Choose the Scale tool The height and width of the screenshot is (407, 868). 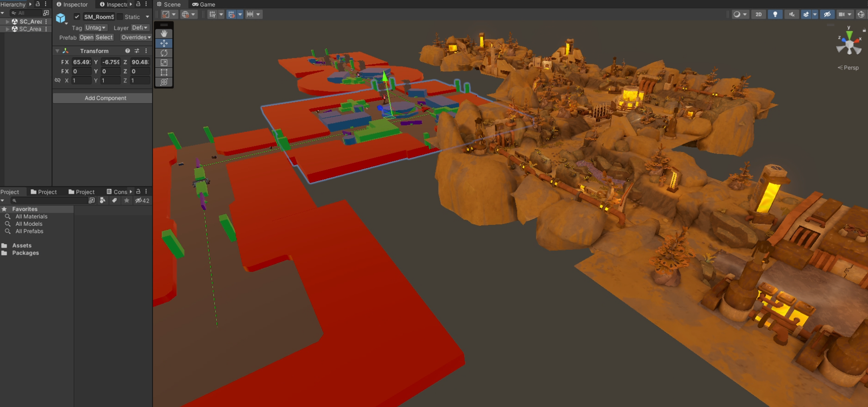pos(164,63)
